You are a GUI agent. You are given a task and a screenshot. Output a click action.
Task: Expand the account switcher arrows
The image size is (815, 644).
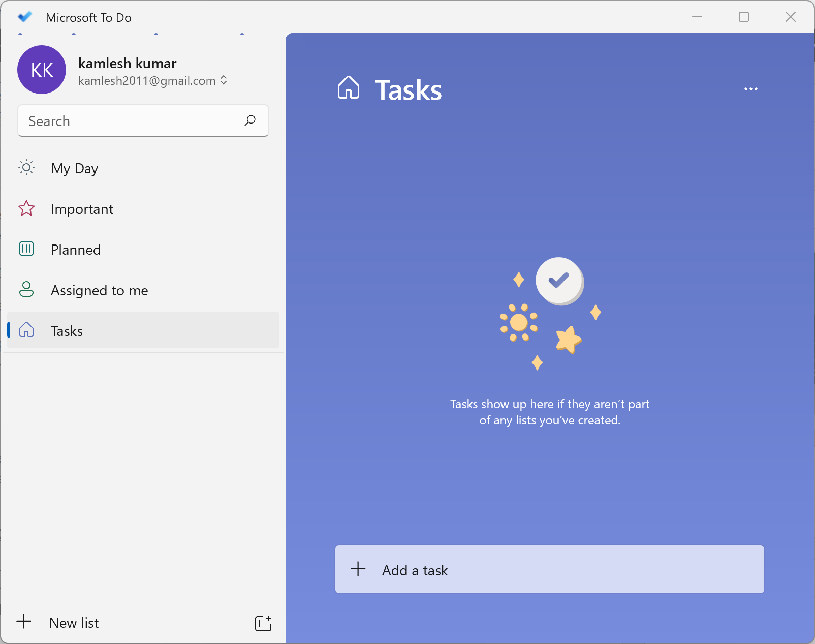pos(224,80)
